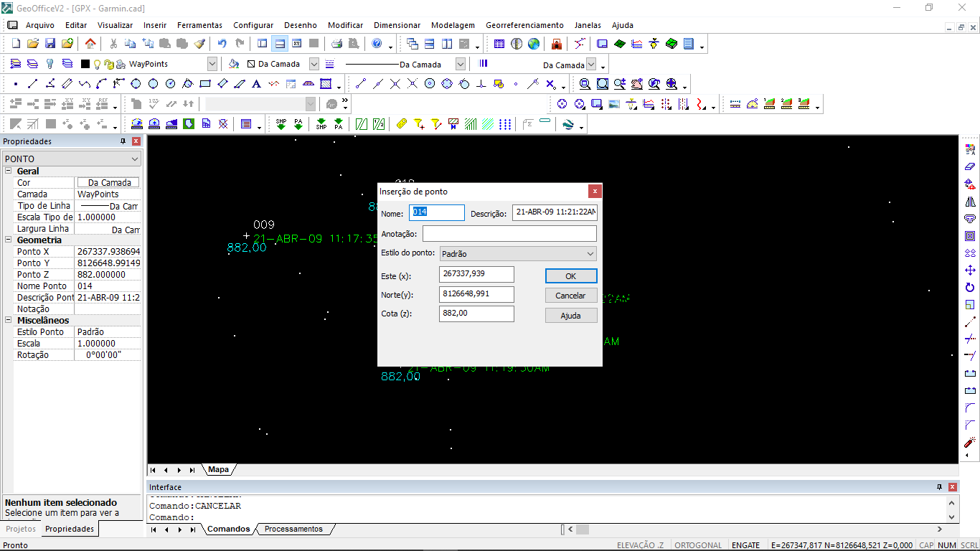This screenshot has width=980, height=551.
Task: Click the Save (floppy disk) toolbar icon
Action: pyautogui.click(x=50, y=44)
